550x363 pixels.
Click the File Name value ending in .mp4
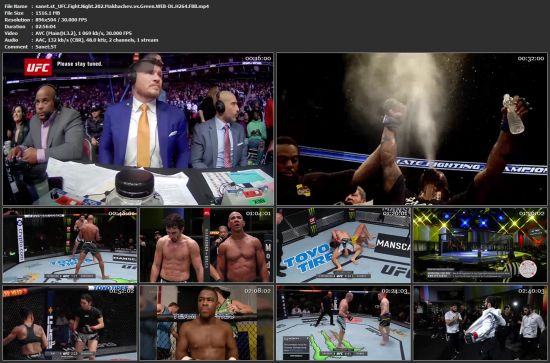[x=122, y=6]
